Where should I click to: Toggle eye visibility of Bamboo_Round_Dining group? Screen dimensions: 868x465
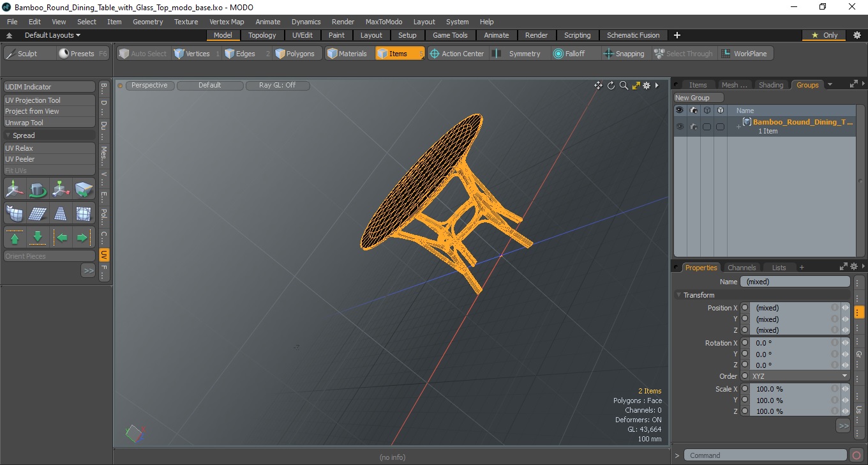[680, 126]
